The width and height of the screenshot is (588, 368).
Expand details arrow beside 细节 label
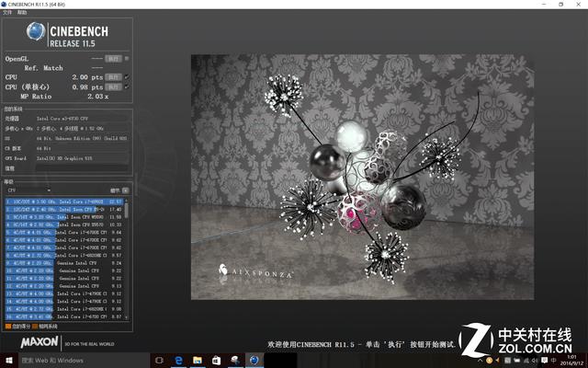(x=126, y=190)
